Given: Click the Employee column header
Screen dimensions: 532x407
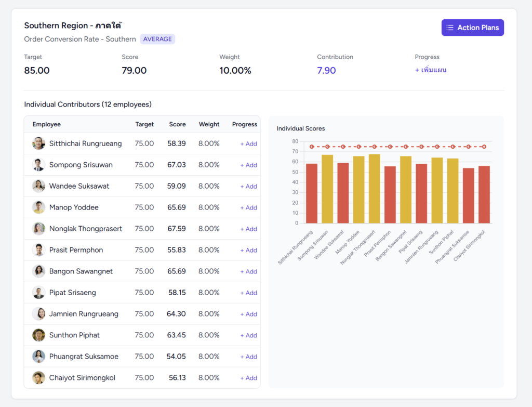Looking at the screenshot, I should point(47,124).
